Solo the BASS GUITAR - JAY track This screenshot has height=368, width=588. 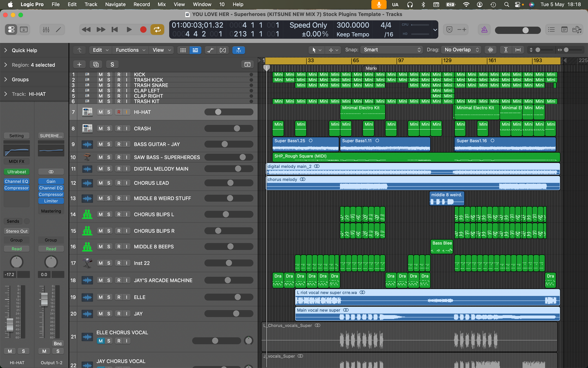(x=109, y=144)
